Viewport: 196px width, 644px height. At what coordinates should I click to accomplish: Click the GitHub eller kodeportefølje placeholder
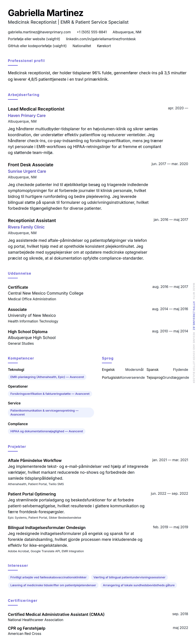point(37,46)
